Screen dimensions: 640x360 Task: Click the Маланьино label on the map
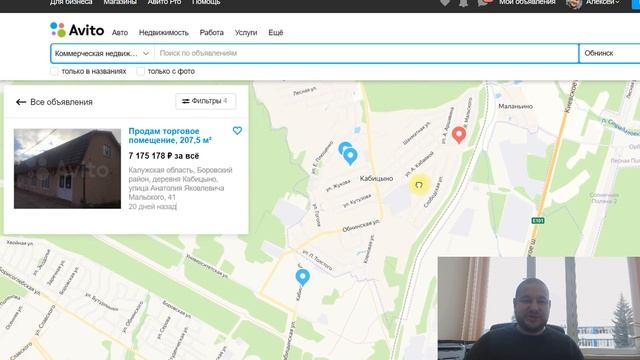tap(515, 106)
